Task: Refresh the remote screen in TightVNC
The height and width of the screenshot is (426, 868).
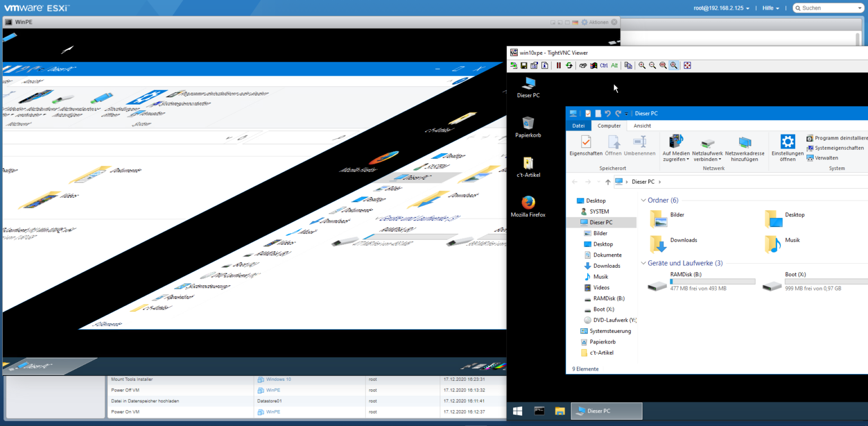Action: click(570, 66)
